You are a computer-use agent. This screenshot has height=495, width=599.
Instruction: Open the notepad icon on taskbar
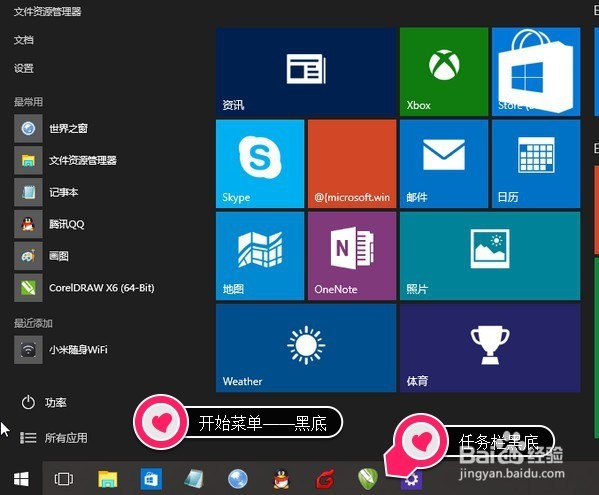[194, 479]
